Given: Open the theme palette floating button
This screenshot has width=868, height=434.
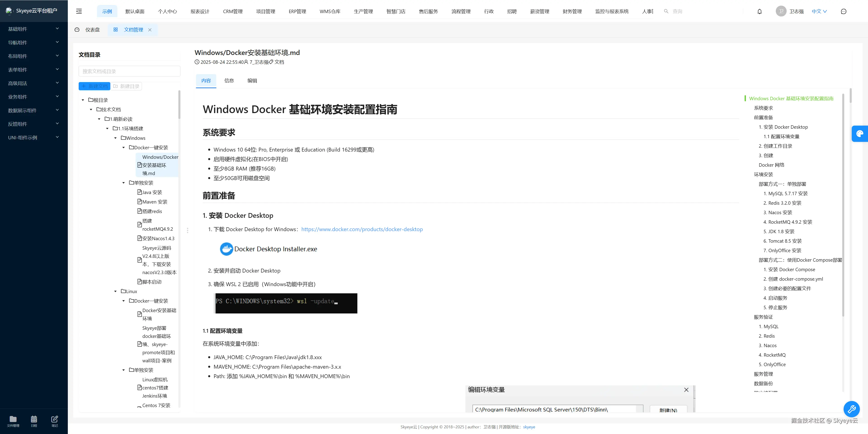Looking at the screenshot, I should point(860,133).
